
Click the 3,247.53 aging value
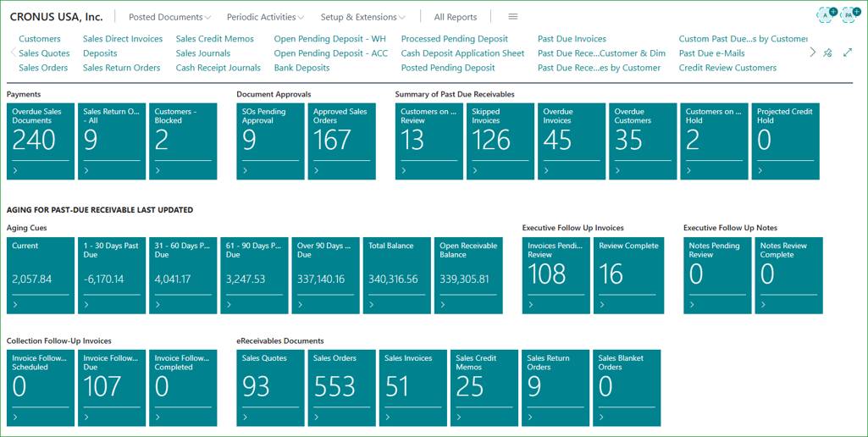tap(246, 279)
